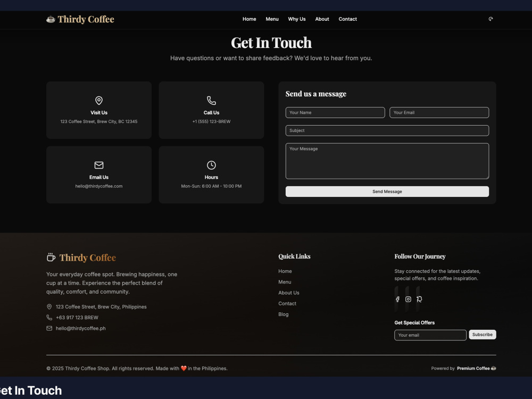The height and width of the screenshot is (399, 532).
Task: Click the heart emoji in copyright line
Action: 184,369
